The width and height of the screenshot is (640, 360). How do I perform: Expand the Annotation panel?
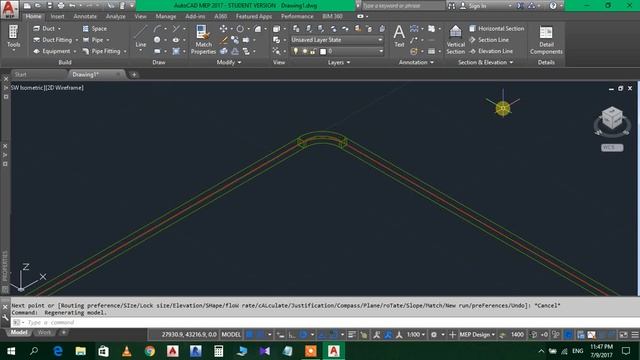click(x=416, y=62)
